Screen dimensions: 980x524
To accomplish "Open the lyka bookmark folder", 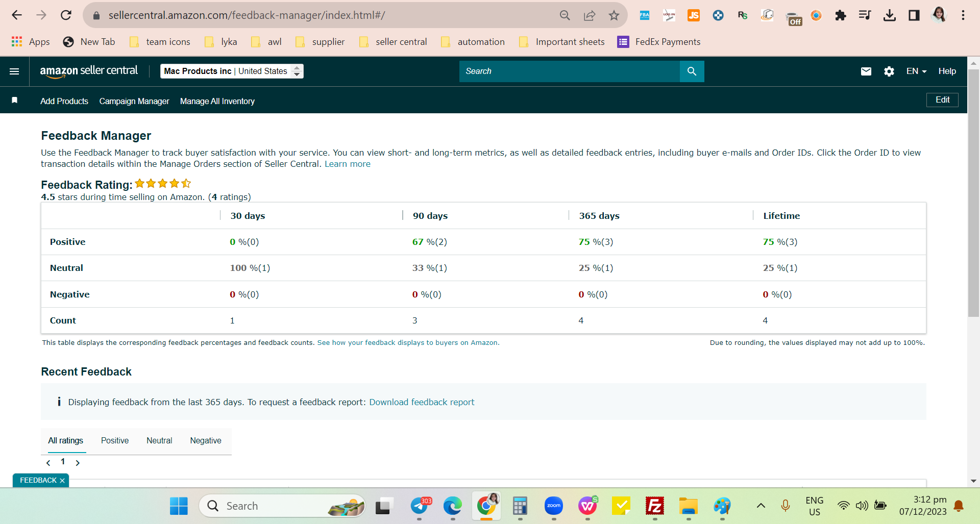I will coord(221,42).
